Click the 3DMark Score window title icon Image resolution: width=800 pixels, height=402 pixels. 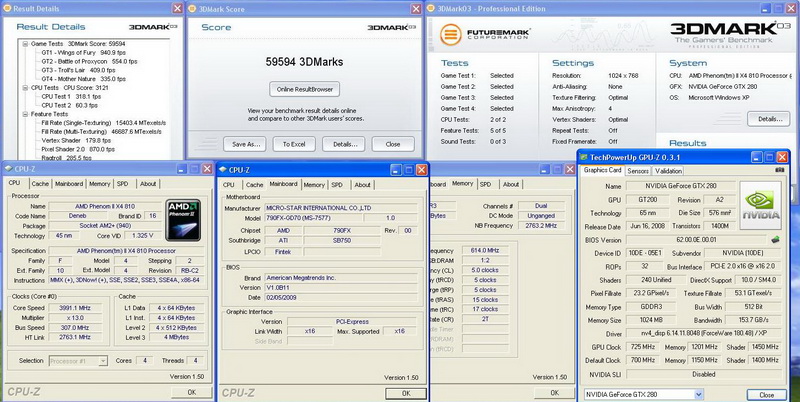(193, 9)
